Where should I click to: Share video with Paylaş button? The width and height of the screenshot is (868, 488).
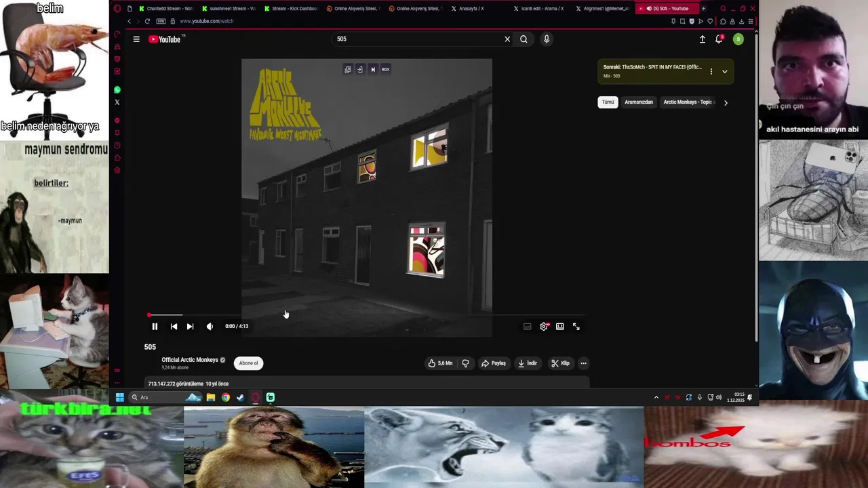coord(494,363)
